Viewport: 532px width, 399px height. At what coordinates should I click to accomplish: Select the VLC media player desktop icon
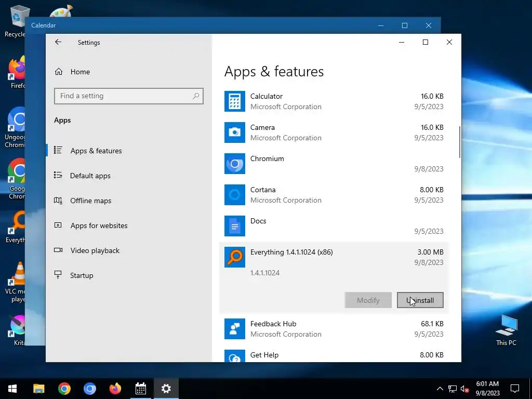coord(15,282)
